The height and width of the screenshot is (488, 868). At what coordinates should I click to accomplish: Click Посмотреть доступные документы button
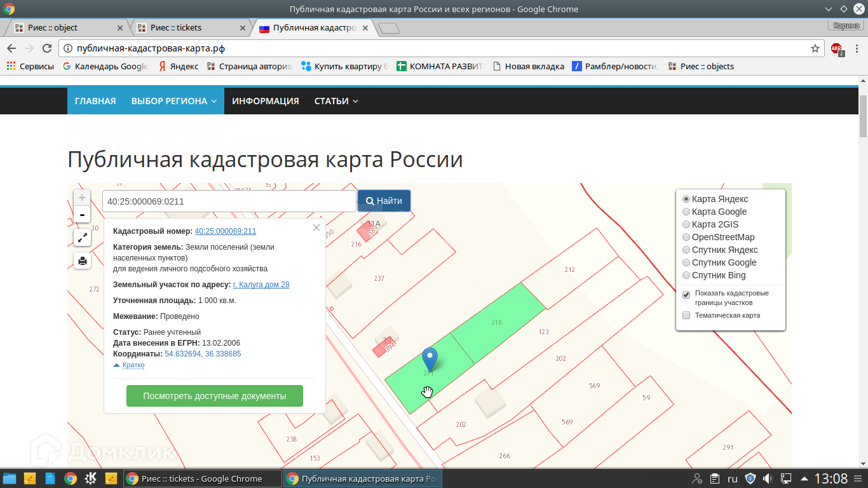[x=215, y=396]
